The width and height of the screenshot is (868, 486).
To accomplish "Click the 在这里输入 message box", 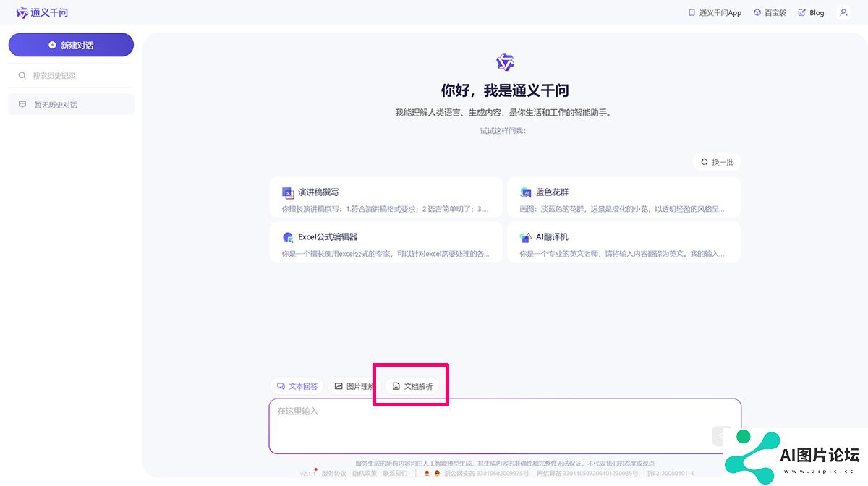I will pos(505,426).
